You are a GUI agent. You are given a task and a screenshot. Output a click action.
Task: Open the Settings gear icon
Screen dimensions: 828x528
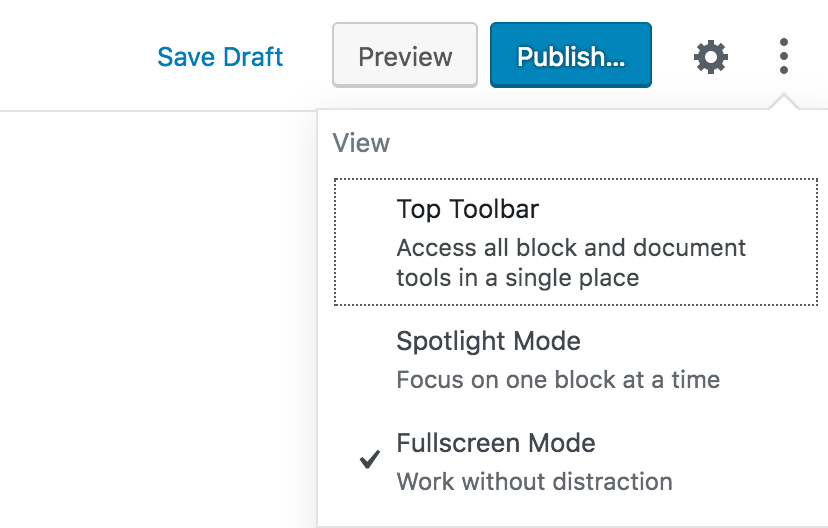[711, 56]
